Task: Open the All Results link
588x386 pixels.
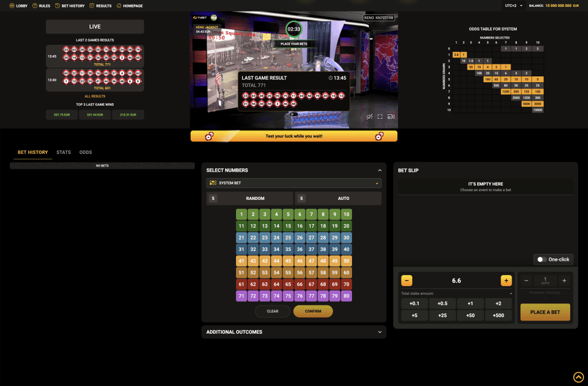Action: [95, 96]
